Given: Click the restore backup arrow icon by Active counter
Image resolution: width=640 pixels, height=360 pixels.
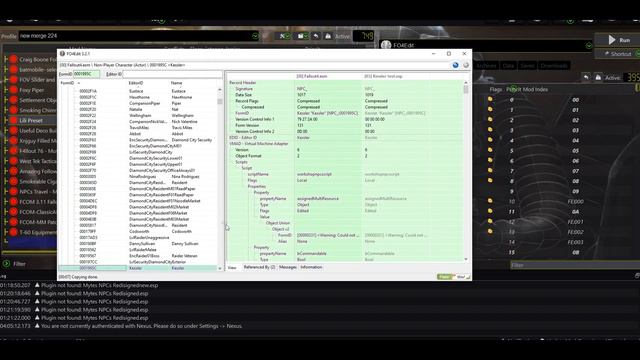Looking at the screenshot, I should [316, 36].
